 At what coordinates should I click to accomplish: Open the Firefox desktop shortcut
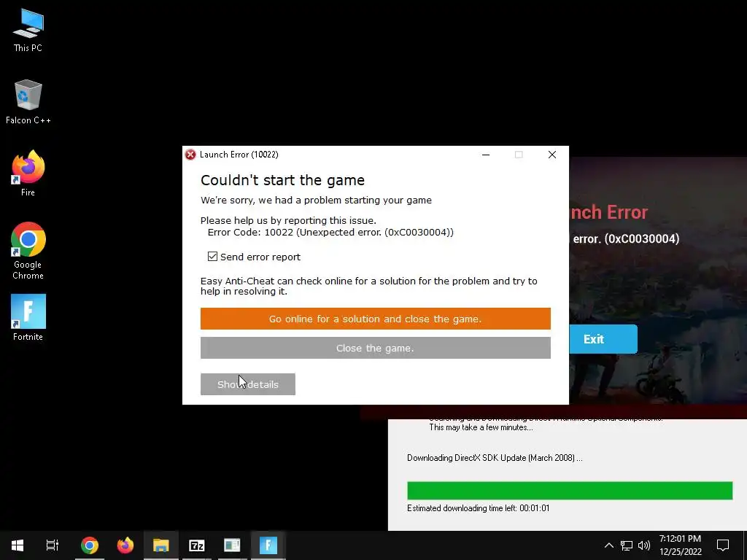28,174
